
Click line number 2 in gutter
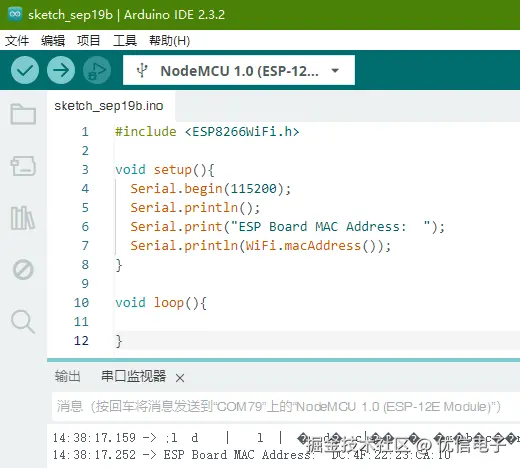pyautogui.click(x=85, y=151)
